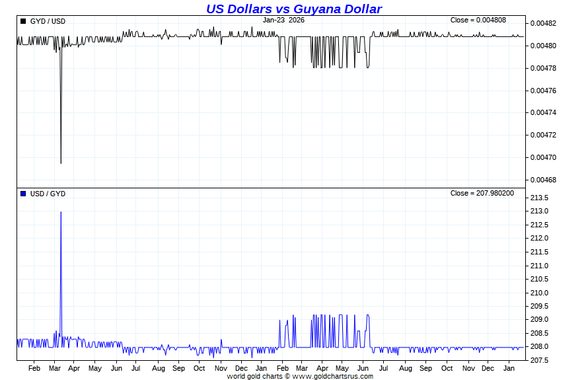The height and width of the screenshot is (380, 588).
Task: Click the 0.00476 y-axis label
Action: click(543, 91)
